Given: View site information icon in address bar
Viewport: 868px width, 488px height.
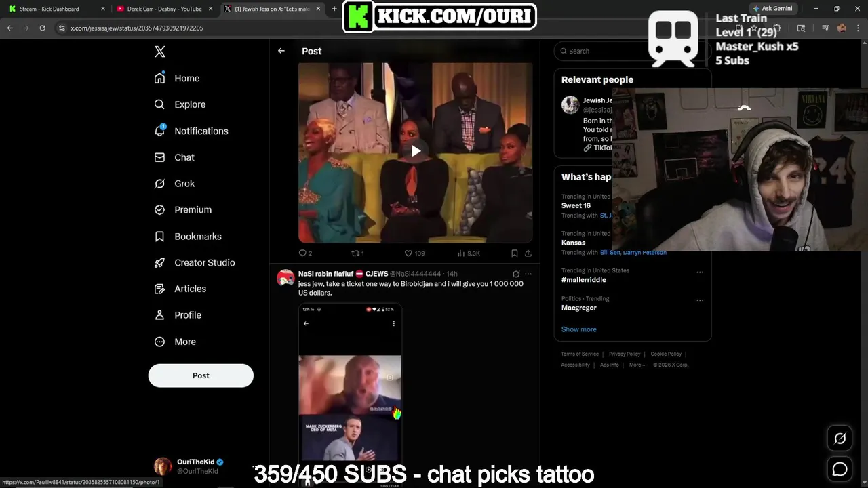Looking at the screenshot, I should [62, 28].
